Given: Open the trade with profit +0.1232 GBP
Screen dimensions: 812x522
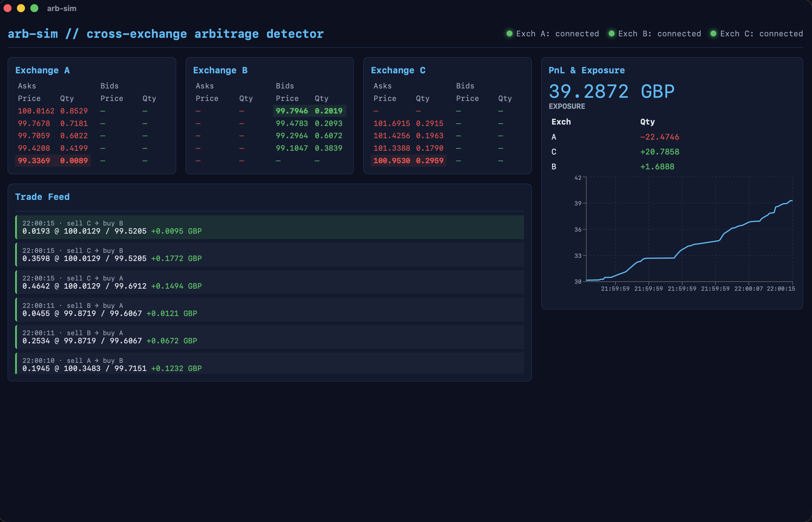Looking at the screenshot, I should [270, 363].
